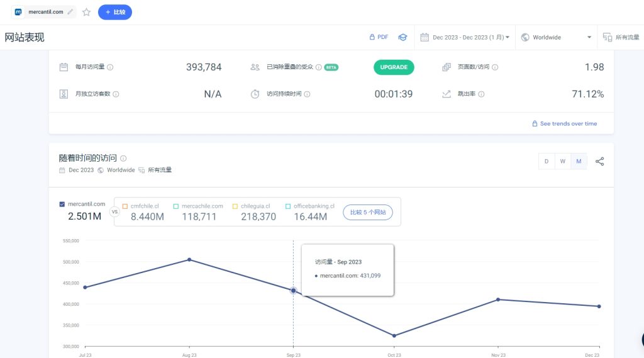Image resolution: width=644 pixels, height=358 pixels.
Task: Click the 比较 5 个网站 button
Action: [x=367, y=213]
